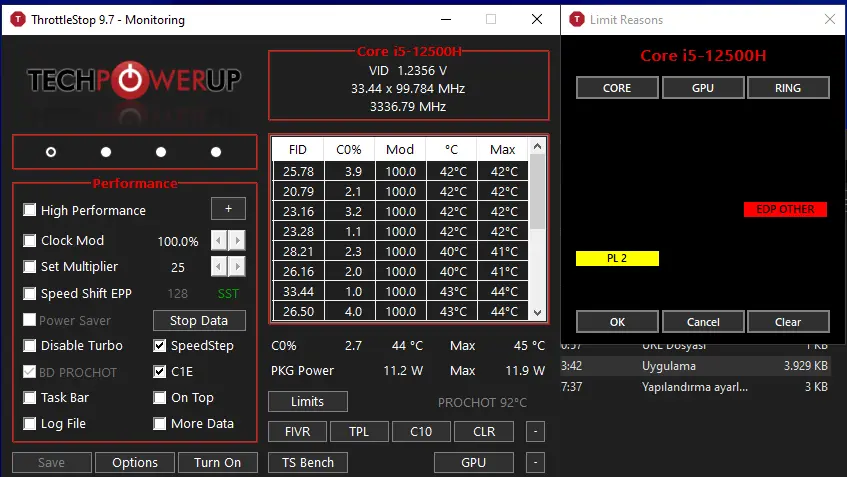
Task: Select the Uygulama file row in background window
Action: pos(695,366)
